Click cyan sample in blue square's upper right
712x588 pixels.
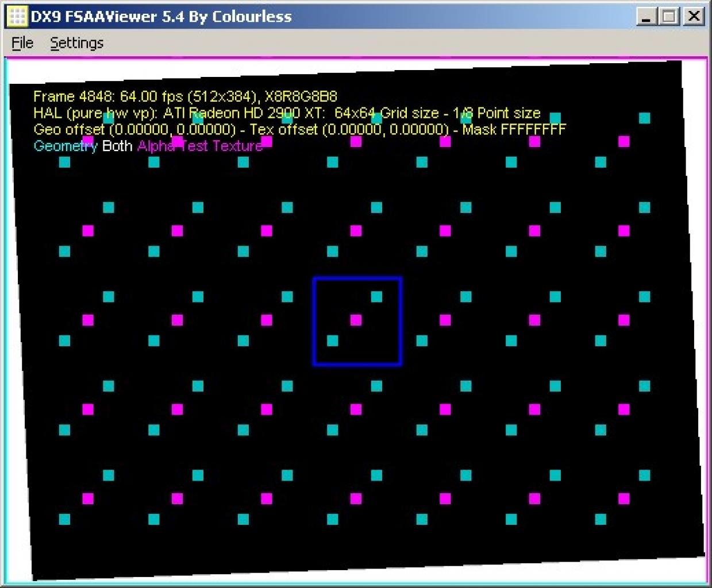pos(376,296)
